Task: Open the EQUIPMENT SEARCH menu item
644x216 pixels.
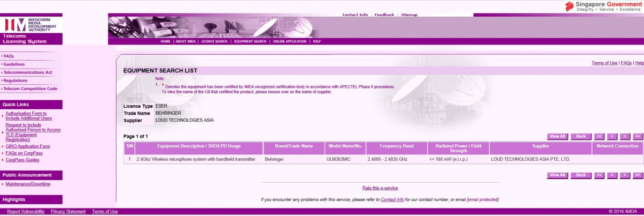Action: coord(250,41)
